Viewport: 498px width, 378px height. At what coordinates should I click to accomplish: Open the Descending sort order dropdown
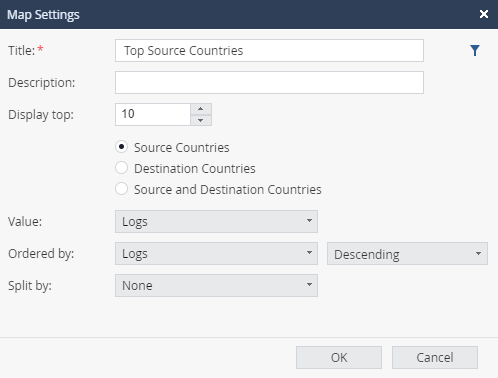point(407,254)
